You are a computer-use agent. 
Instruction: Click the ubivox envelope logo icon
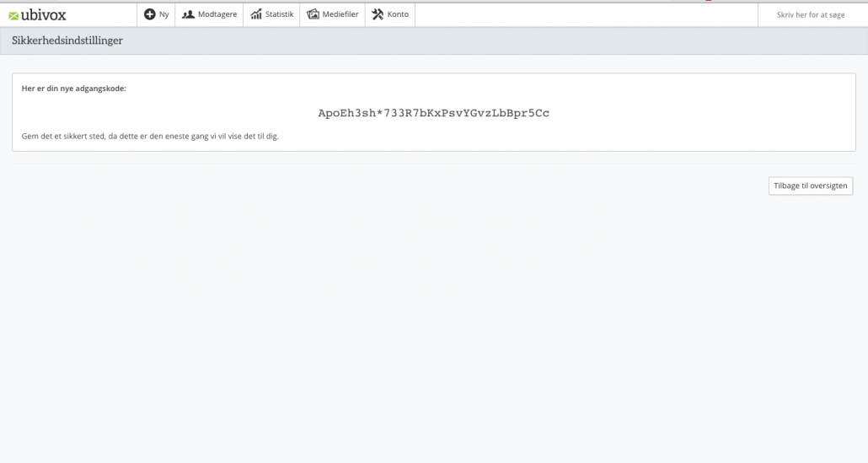pos(12,15)
